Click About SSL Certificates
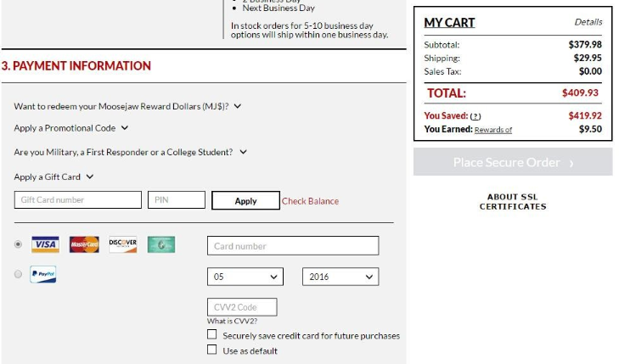The height and width of the screenshot is (364, 619). [513, 202]
